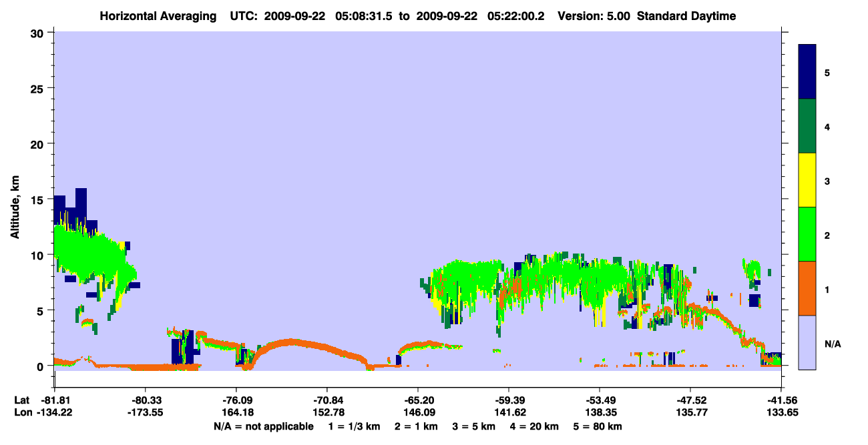This screenshot has height=445, width=868.
Task: Click the '25' altitude tick label
Action: (38, 88)
